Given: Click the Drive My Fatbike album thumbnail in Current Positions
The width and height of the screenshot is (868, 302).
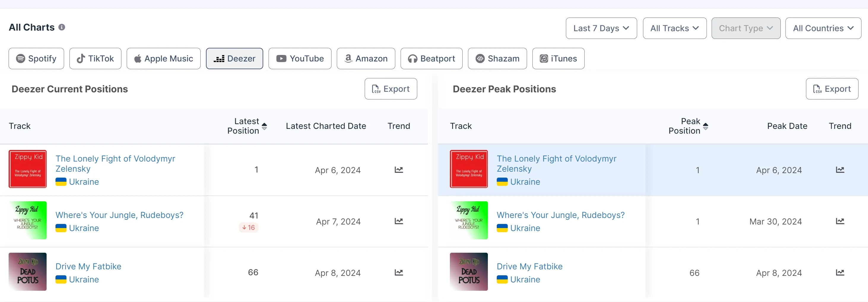Looking at the screenshot, I should click(28, 272).
